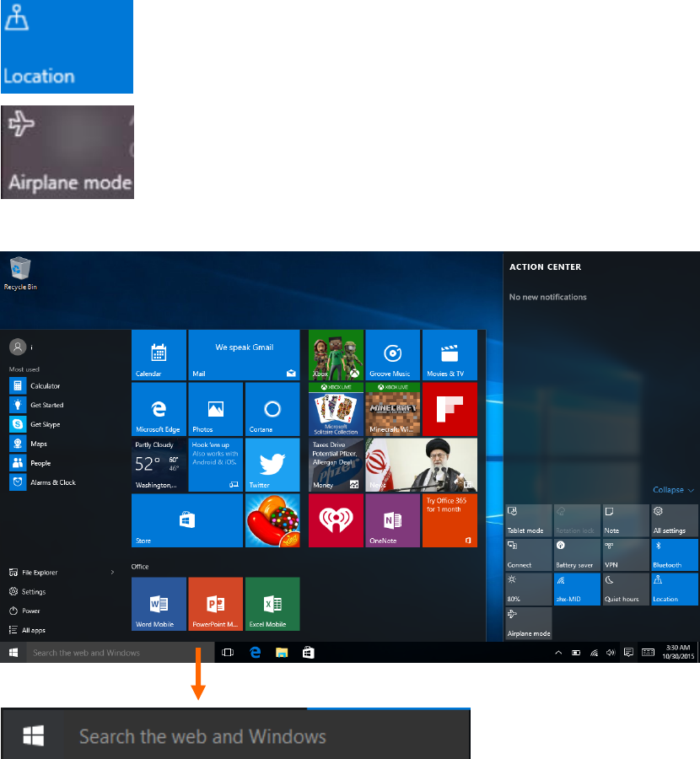Launch Microsoft Solitaire Collection tile

pyautogui.click(x=336, y=410)
